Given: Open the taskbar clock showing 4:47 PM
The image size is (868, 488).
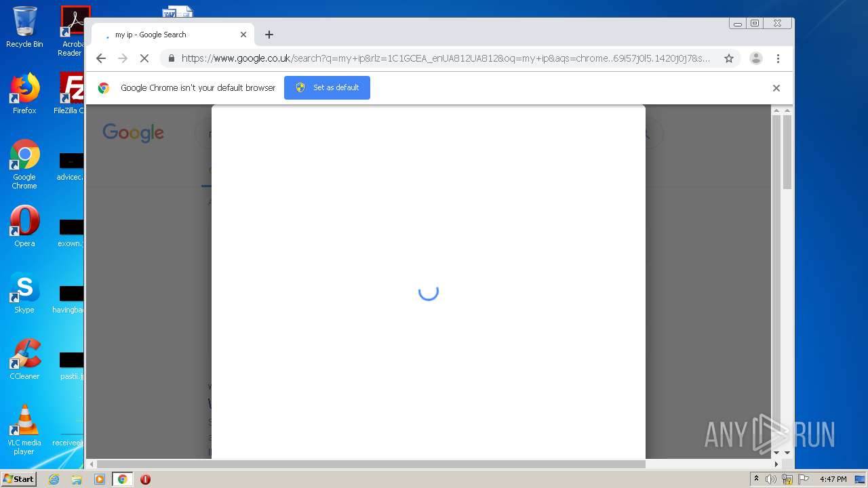Looking at the screenshot, I should pos(833,479).
